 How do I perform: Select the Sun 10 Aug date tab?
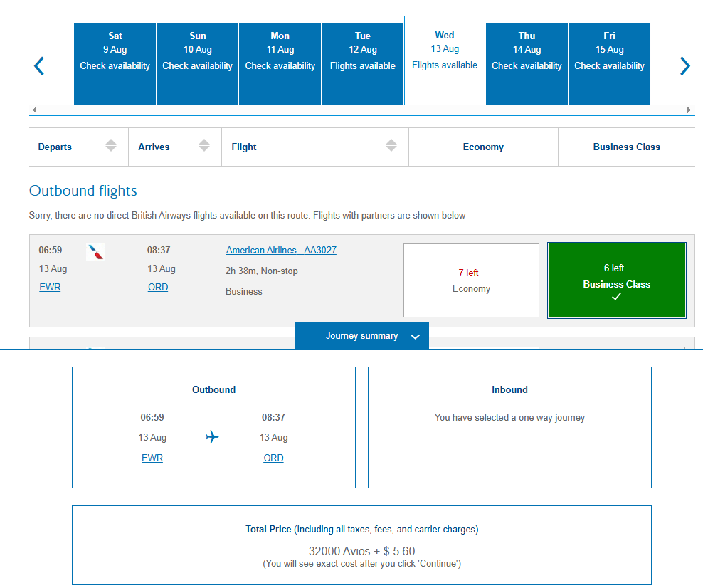click(x=197, y=64)
